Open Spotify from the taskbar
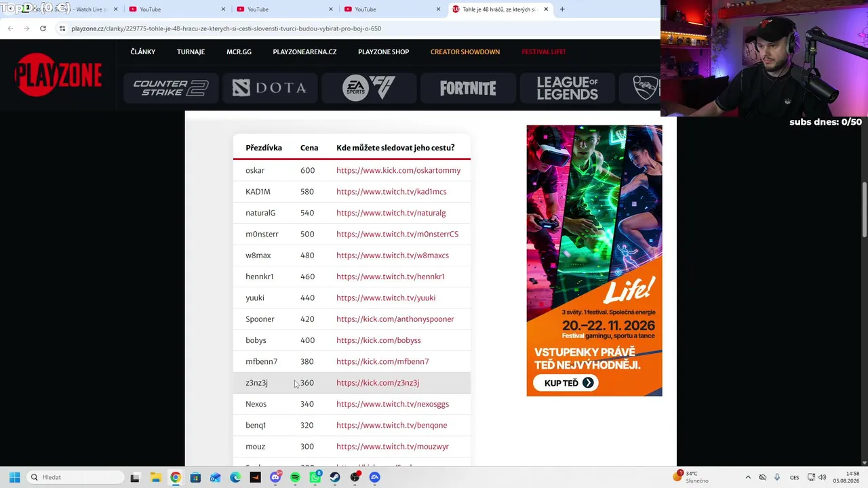The image size is (868, 488). pos(295,477)
